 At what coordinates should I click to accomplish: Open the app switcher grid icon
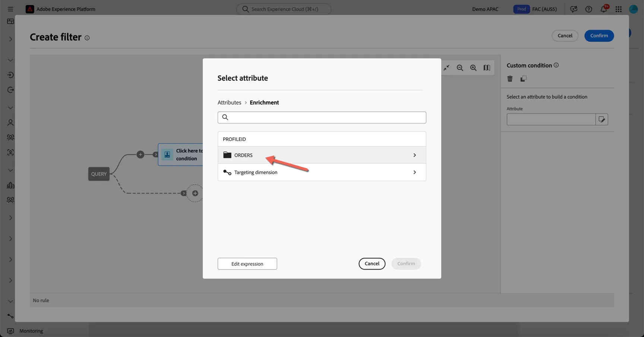pyautogui.click(x=619, y=9)
